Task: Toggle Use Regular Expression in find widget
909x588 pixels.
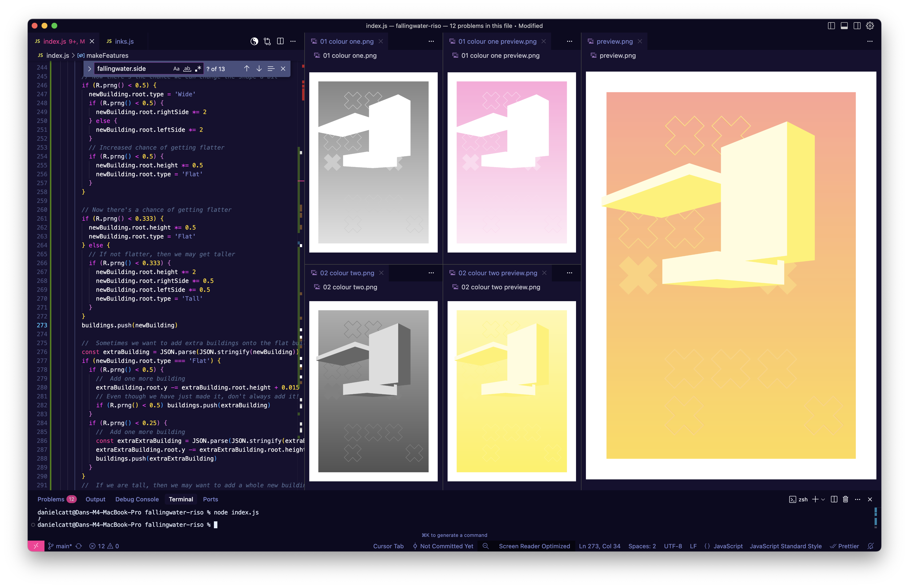Action: [x=198, y=69]
